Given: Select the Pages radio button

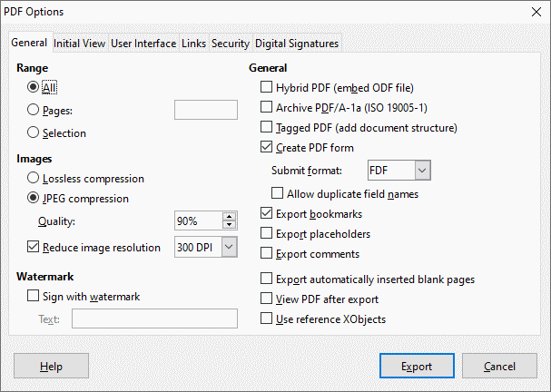Looking at the screenshot, I should point(34,111).
